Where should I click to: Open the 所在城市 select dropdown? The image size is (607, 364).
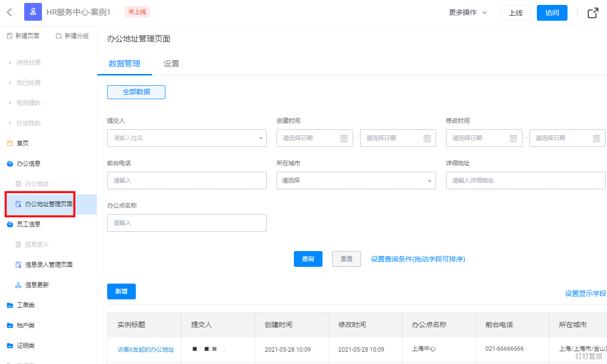click(x=356, y=181)
